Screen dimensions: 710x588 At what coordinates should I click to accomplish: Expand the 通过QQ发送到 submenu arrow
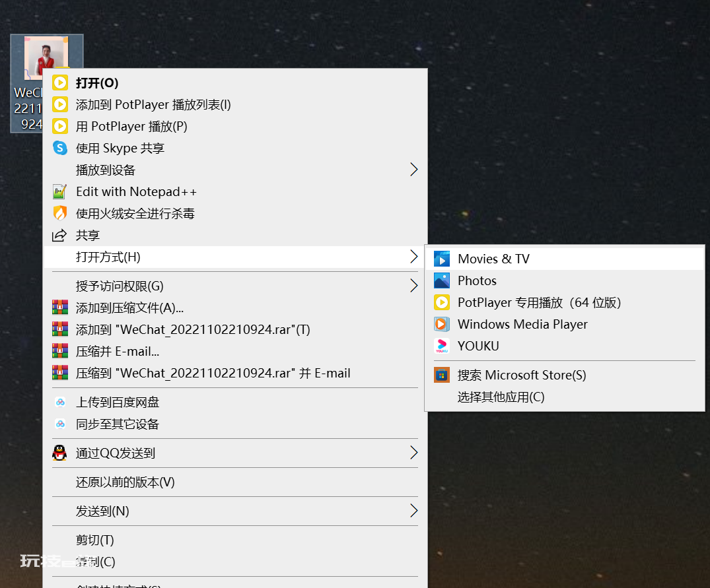[413, 453]
